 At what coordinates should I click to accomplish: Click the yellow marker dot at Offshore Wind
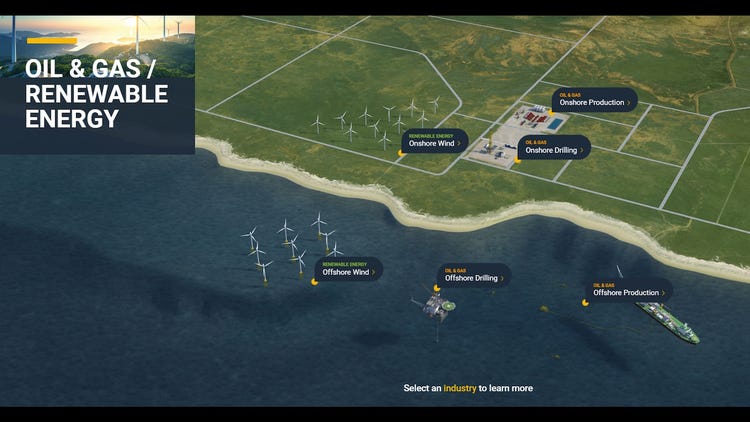(314, 282)
